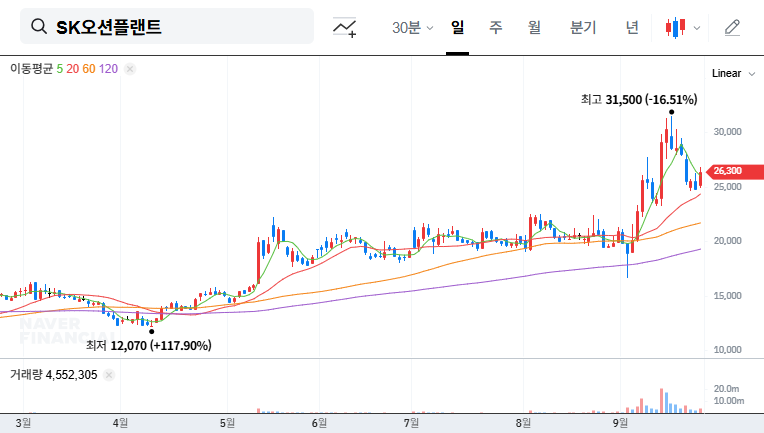Screen dimensions: 764x433
Task: Click the 이동평균 indicator label
Action: [31, 69]
